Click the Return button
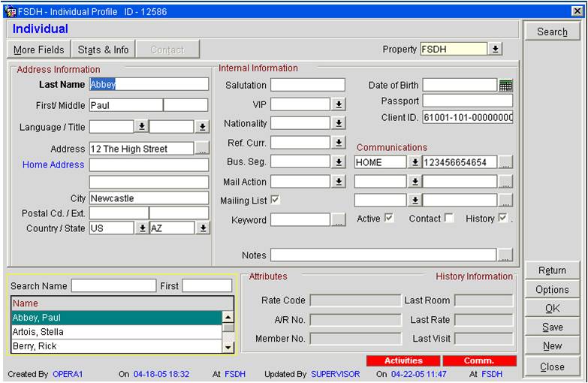Screen dimensions: 588x383 click(552, 270)
